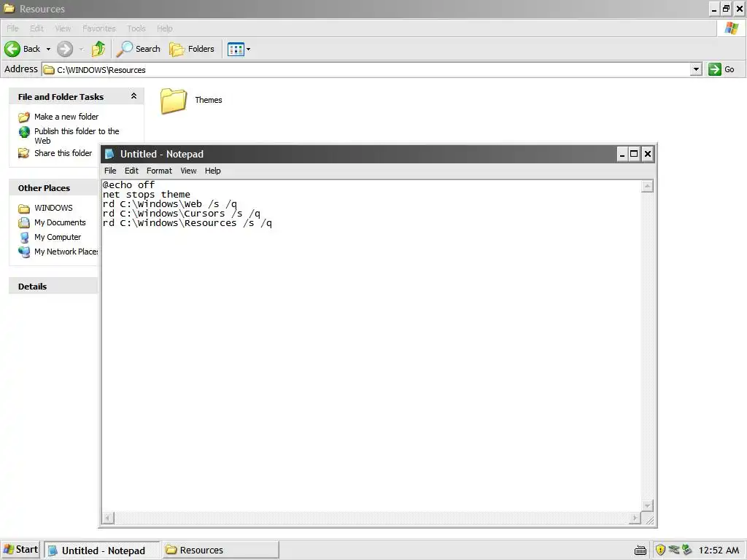Click the line 'rd C:\Windows\Cursors /s /q'
Screen dimensions: 747x560
(182, 214)
